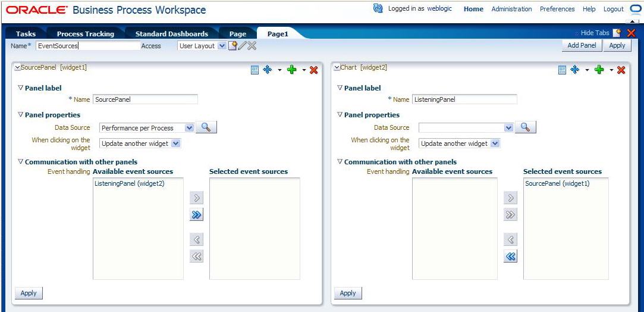Click the blue move icon in Chart panel header
This screenshot has width=644, height=312.
(x=574, y=70)
